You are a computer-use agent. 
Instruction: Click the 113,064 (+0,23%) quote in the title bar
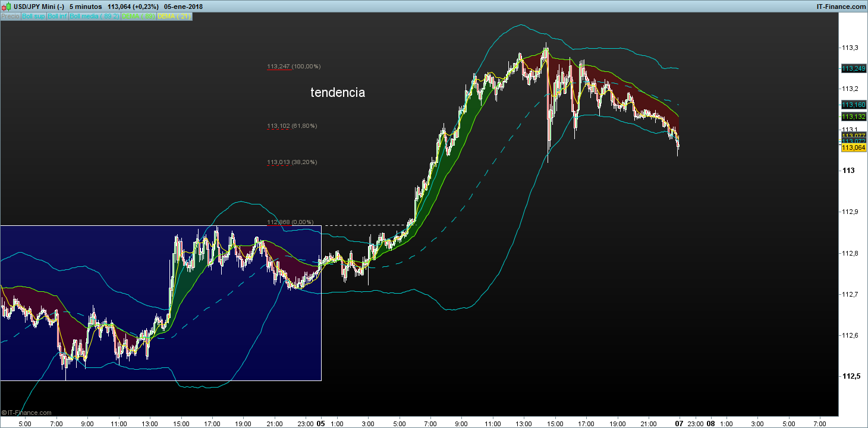[x=133, y=6]
